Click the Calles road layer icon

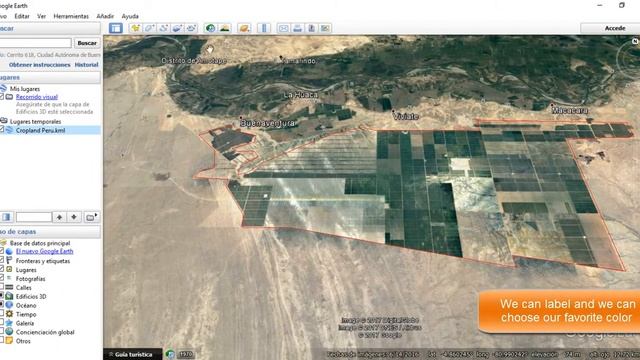(x=9, y=287)
